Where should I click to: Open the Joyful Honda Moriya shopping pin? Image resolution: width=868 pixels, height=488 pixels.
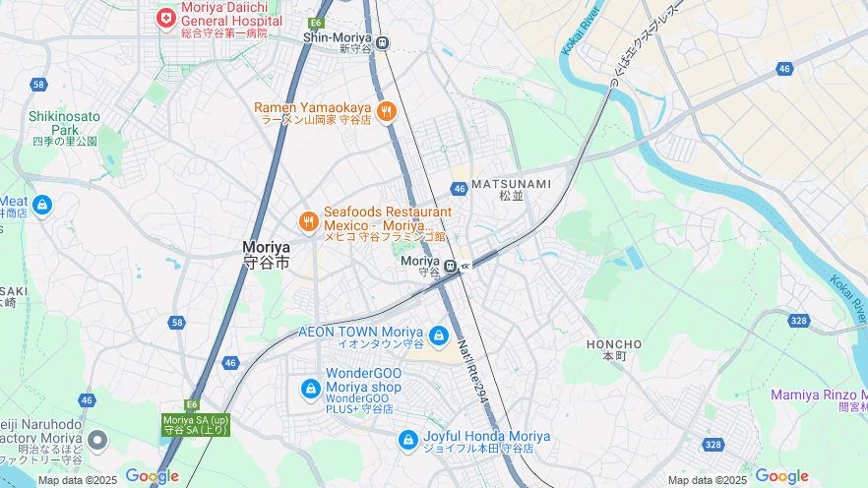point(408,441)
